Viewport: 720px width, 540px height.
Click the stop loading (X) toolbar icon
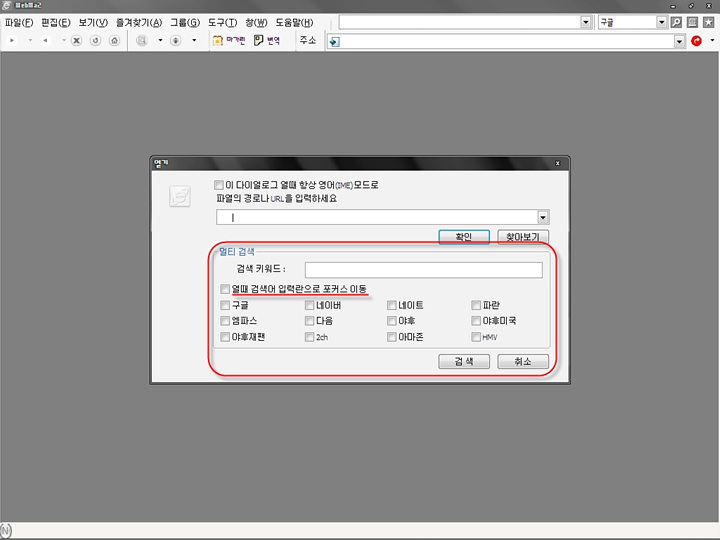click(77, 41)
